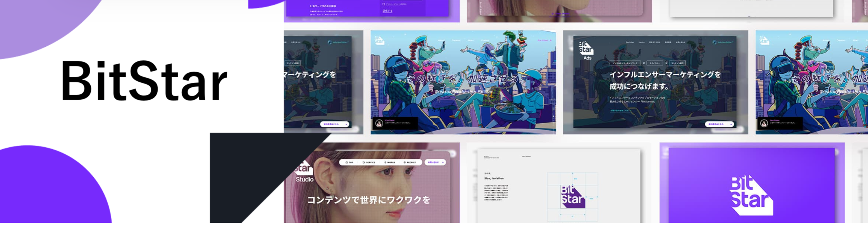
Task: Click the white BitStar logo on purple card
Action: click(x=751, y=195)
